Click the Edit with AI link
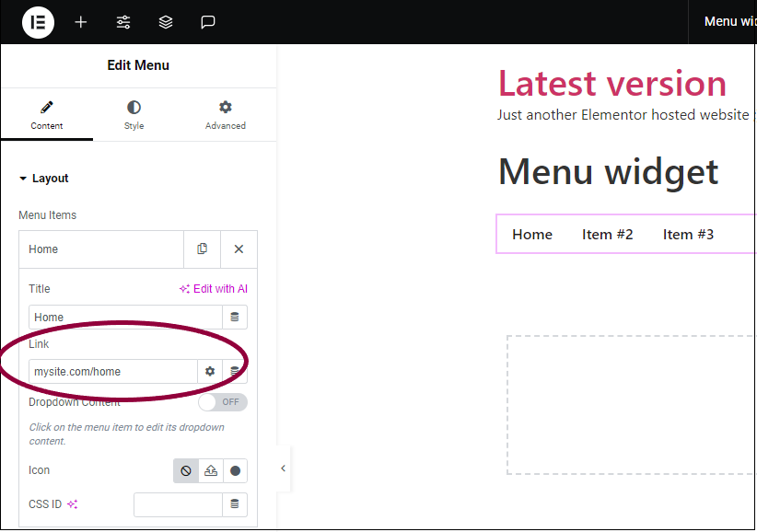The height and width of the screenshot is (532, 757). coord(214,289)
